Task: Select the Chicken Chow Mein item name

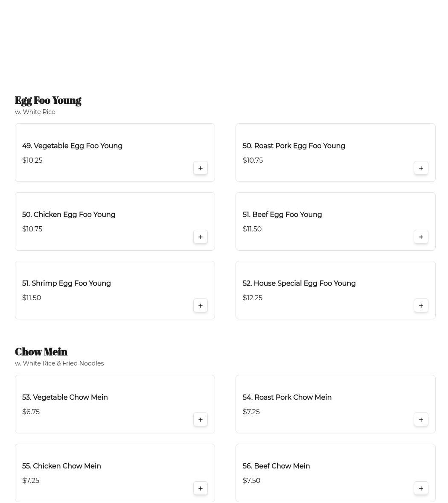Action: (61, 466)
